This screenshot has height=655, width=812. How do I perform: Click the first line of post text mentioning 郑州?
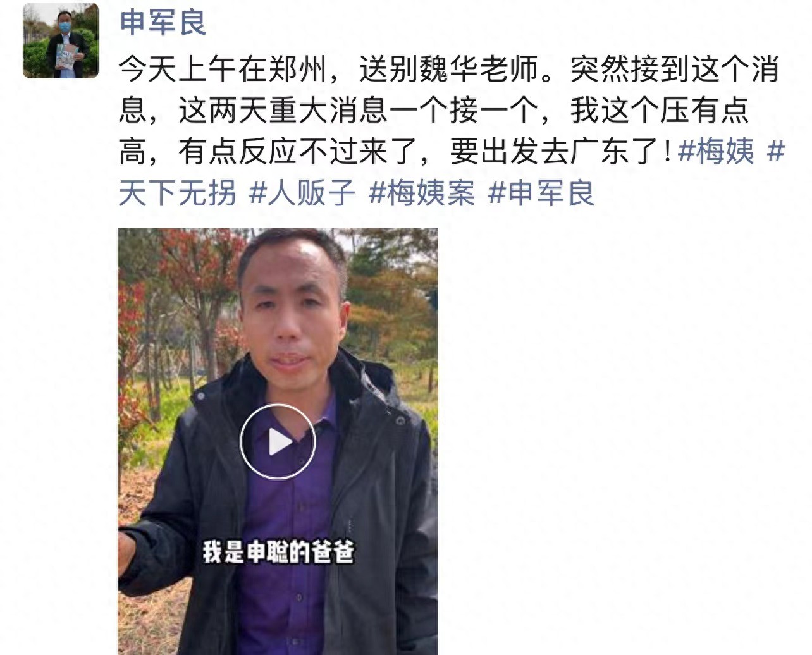449,70
